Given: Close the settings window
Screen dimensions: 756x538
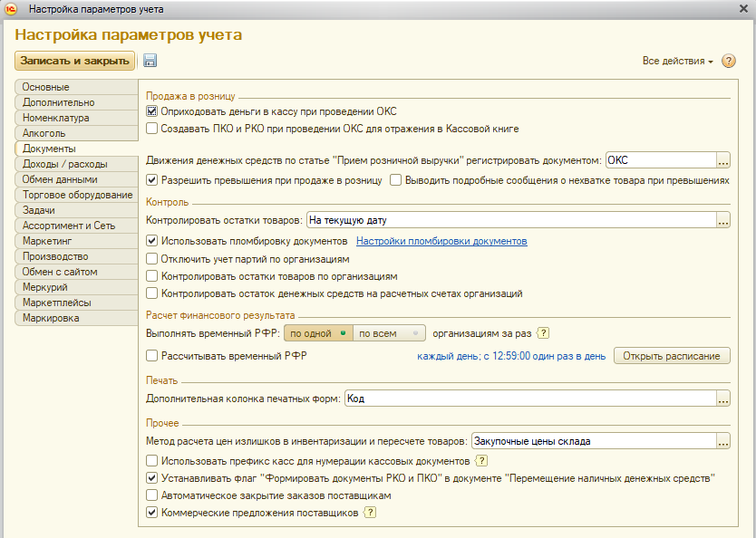Looking at the screenshot, I should [743, 9].
